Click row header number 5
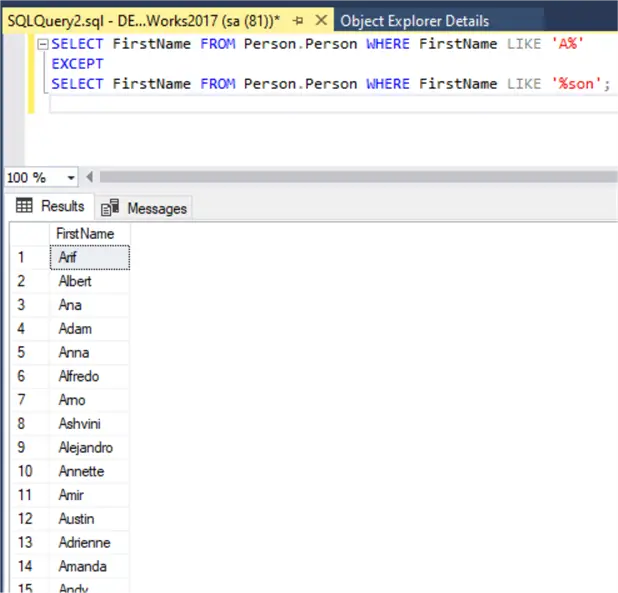 click(x=28, y=352)
